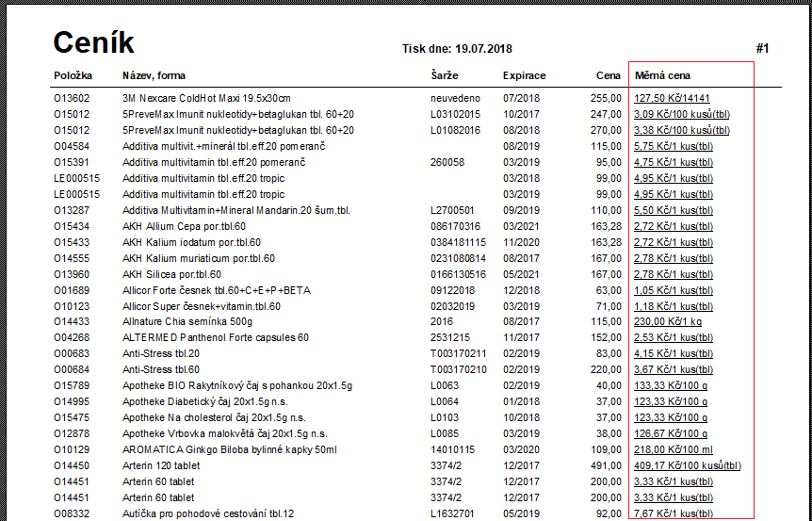Select item code 'O14995'

coord(72,402)
